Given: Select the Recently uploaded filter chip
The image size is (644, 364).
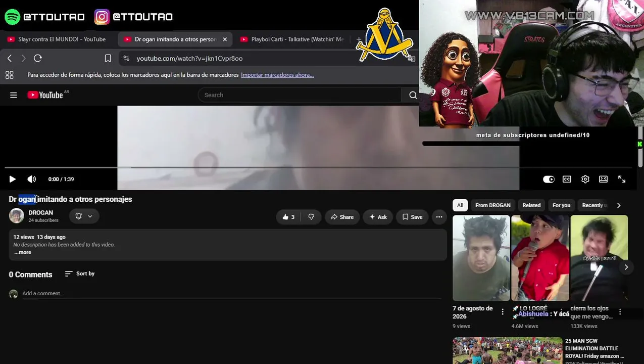Looking at the screenshot, I should (x=593, y=205).
